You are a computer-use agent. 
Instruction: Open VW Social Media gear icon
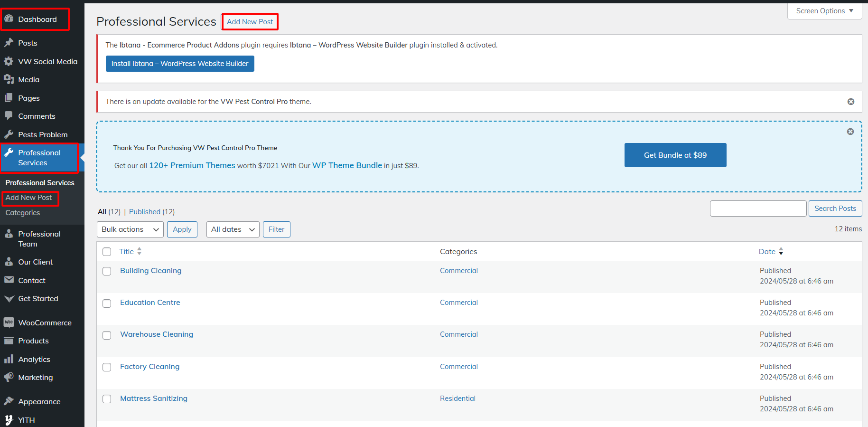click(x=9, y=61)
